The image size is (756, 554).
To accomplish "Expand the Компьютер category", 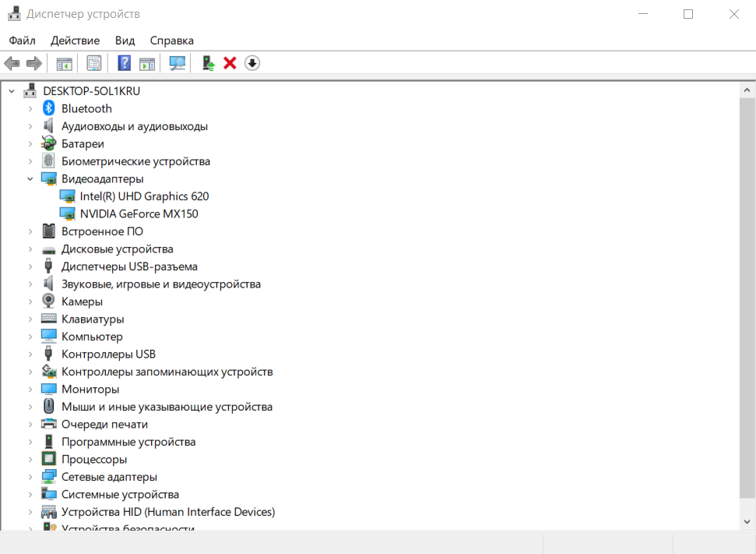I will [30, 337].
